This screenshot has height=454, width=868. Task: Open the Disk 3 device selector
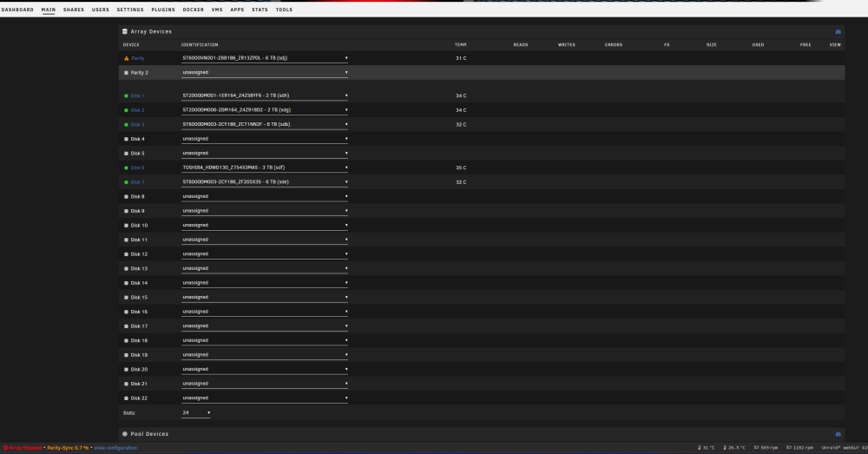(x=265, y=125)
